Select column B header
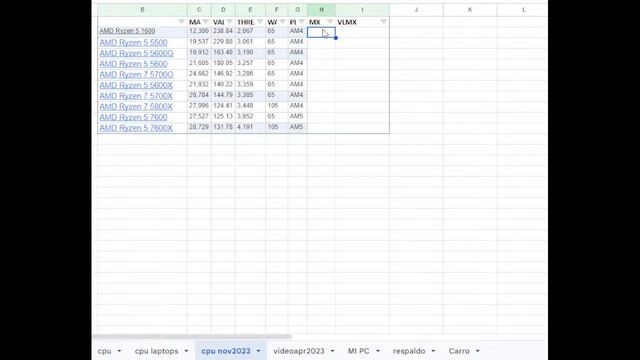The height and width of the screenshot is (360, 640). [142, 10]
